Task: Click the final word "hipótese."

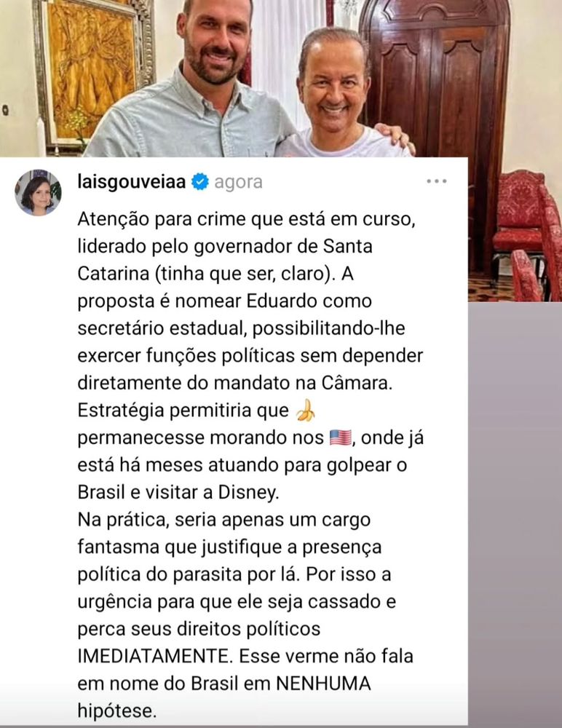Action: click(x=116, y=711)
